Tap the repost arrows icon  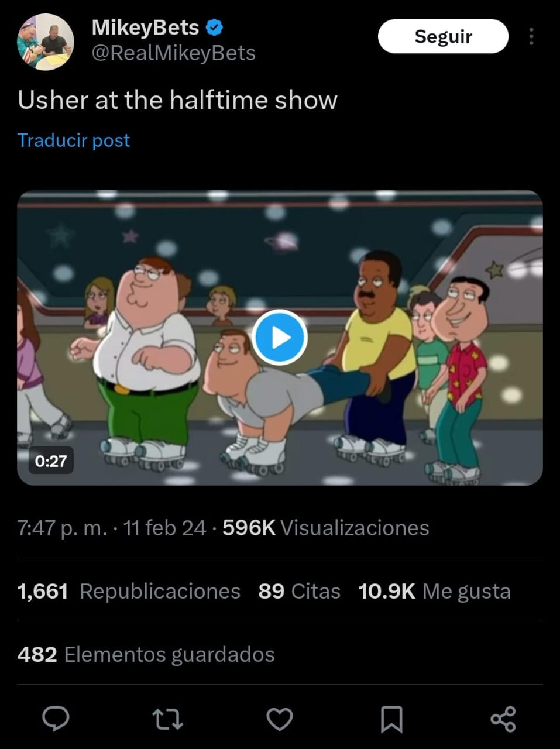pos(167,719)
